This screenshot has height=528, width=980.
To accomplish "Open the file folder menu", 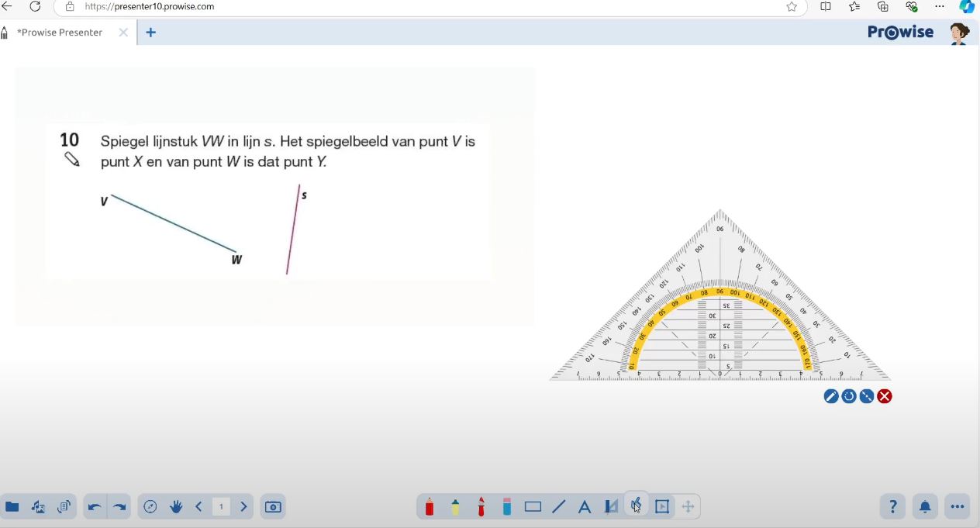I will pyautogui.click(x=12, y=507).
